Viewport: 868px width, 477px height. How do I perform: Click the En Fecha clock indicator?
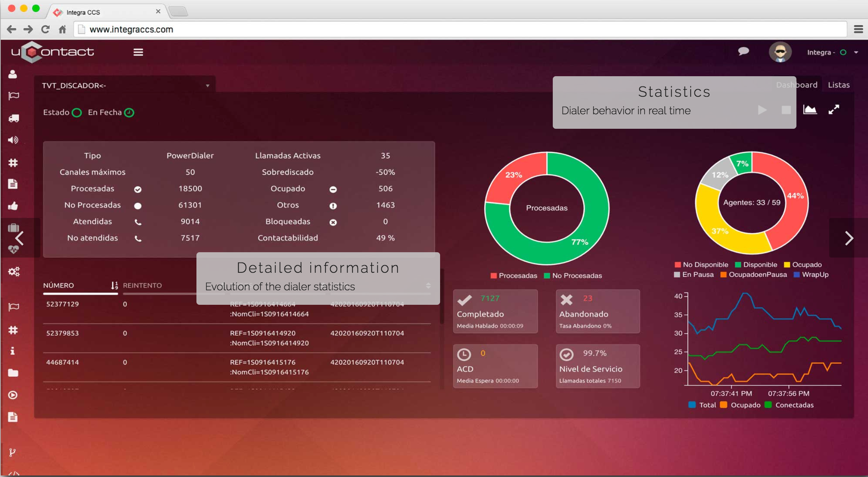click(x=129, y=112)
